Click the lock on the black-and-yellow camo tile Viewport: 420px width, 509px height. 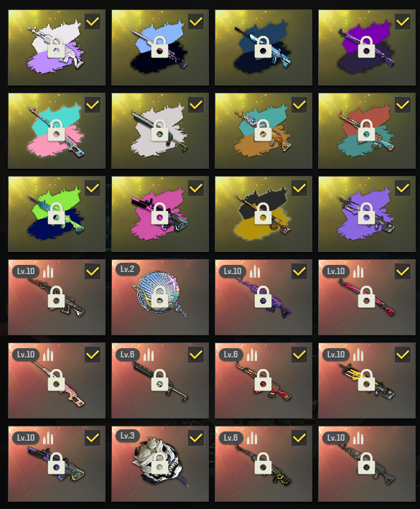tap(263, 214)
